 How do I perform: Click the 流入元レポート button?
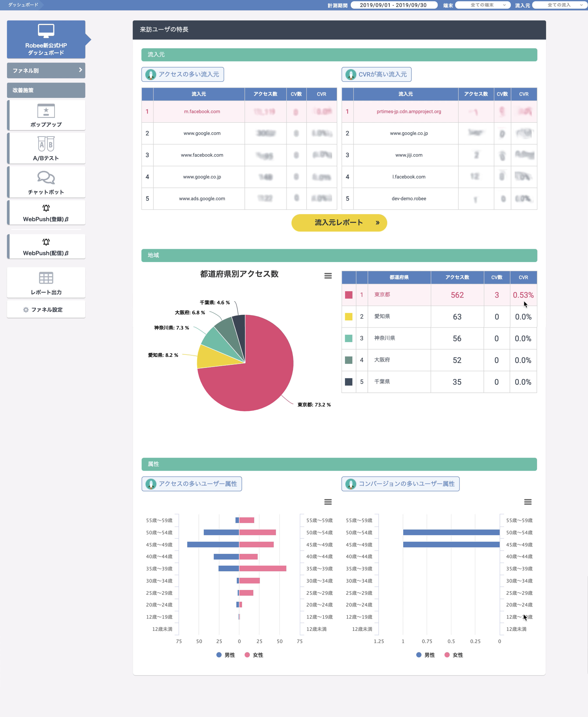339,223
